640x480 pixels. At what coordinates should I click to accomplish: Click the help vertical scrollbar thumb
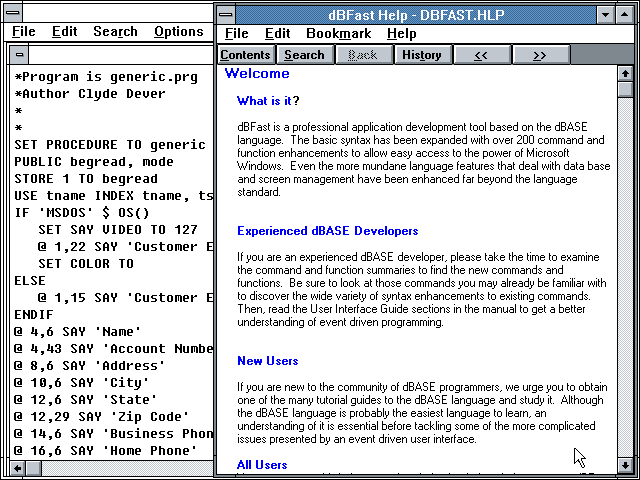625,89
